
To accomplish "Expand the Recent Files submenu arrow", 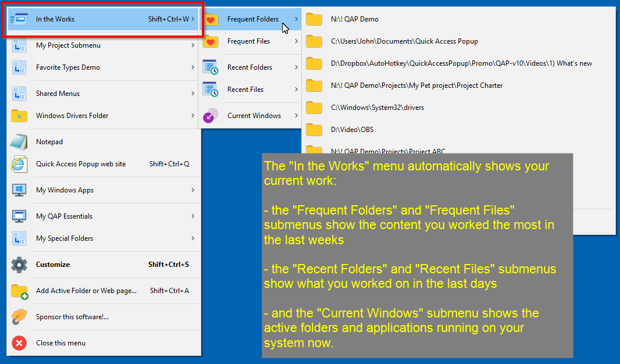I will click(296, 90).
